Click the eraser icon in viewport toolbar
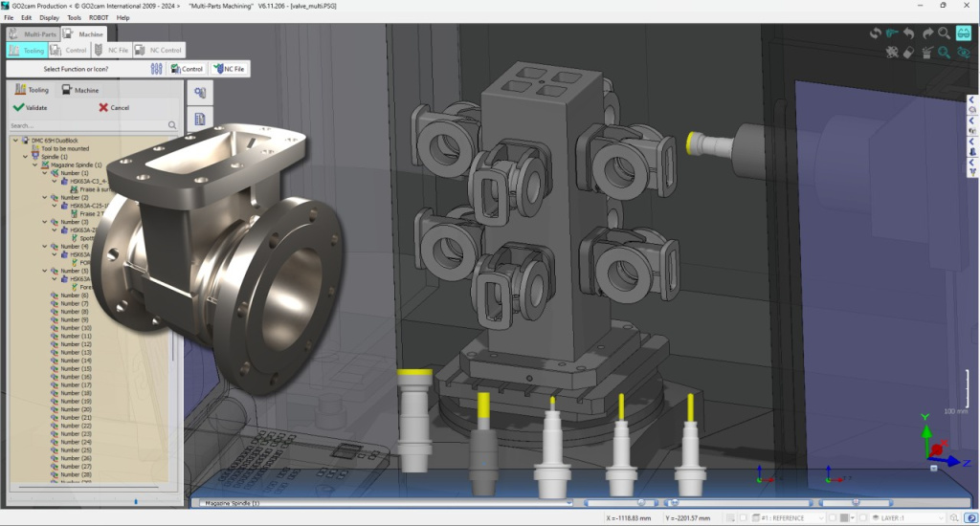This screenshot has height=526, width=980. coord(908,54)
